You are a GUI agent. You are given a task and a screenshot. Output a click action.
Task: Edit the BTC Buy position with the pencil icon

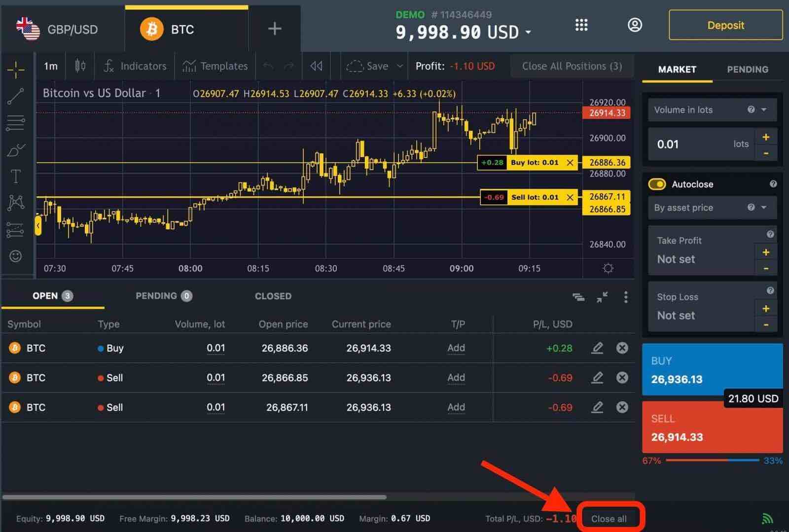pos(597,348)
